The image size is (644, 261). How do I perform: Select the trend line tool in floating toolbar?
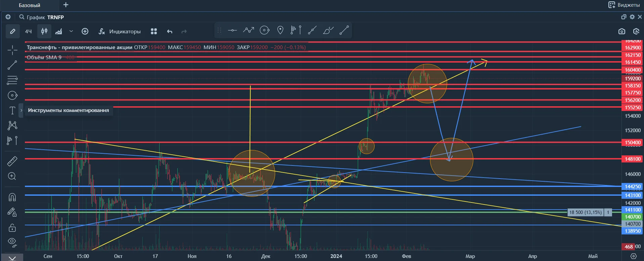[x=344, y=30]
